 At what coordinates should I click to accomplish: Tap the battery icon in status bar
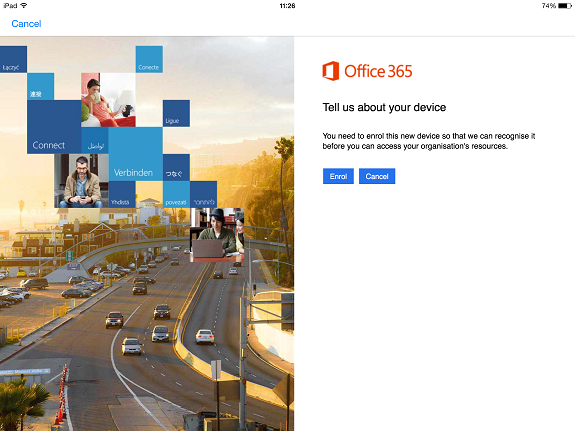tap(565, 6)
